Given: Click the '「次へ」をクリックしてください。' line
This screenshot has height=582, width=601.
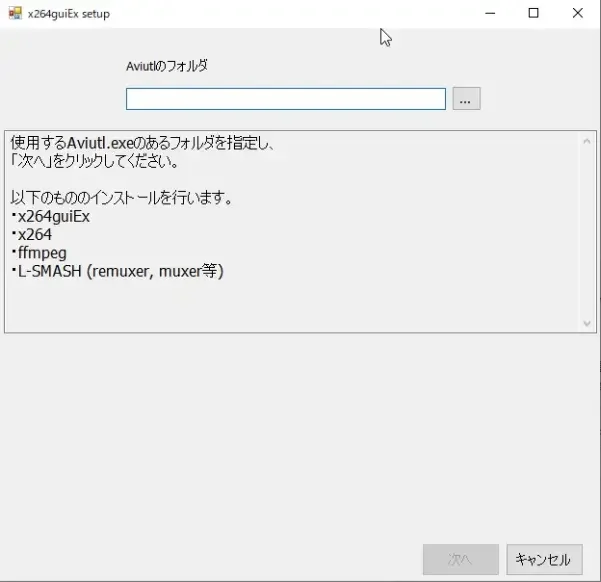Looking at the screenshot, I should [x=94, y=161].
